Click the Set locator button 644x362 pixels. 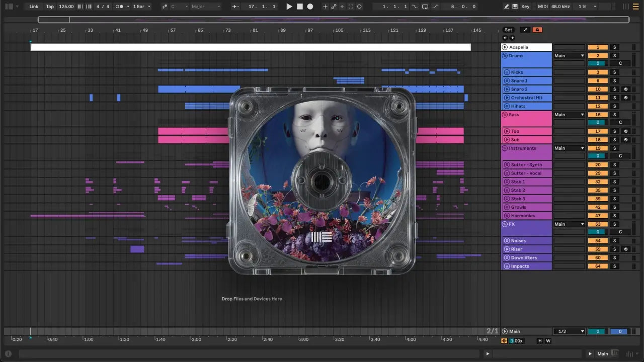(x=509, y=30)
